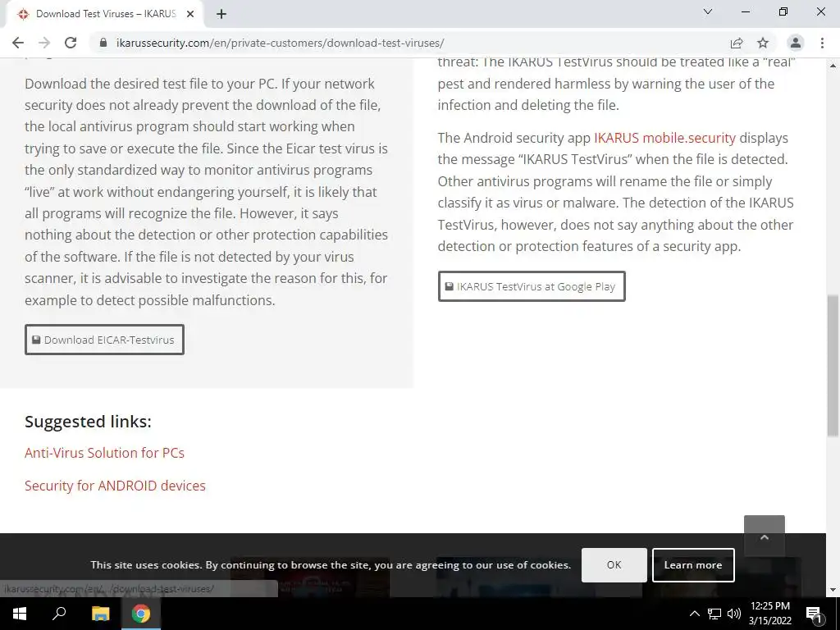The image size is (840, 630).
Task: Open the notification center icon
Action: [x=814, y=614]
